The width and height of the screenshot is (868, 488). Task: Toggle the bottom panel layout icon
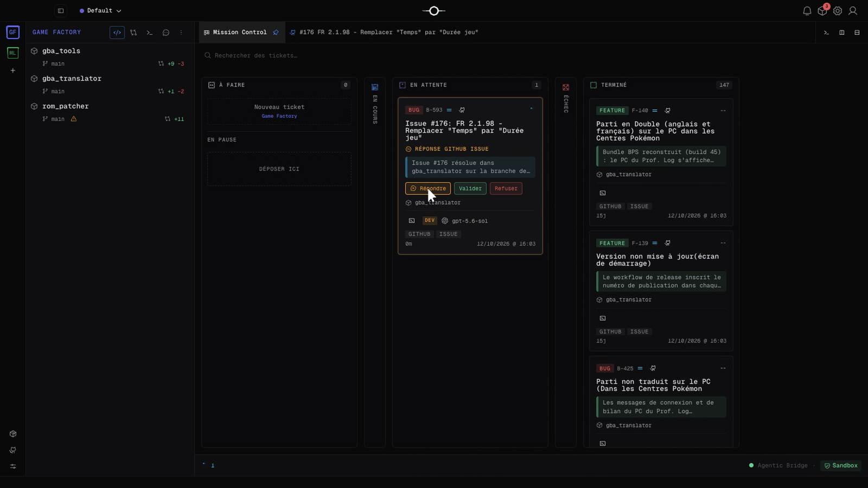pos(857,33)
